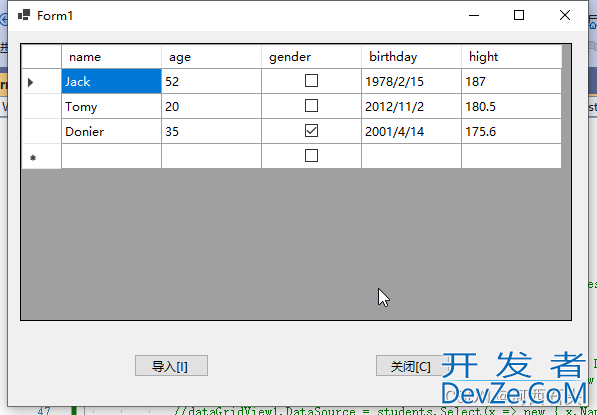Select hight cell 180.5
This screenshot has width=597, height=415.
click(511, 106)
